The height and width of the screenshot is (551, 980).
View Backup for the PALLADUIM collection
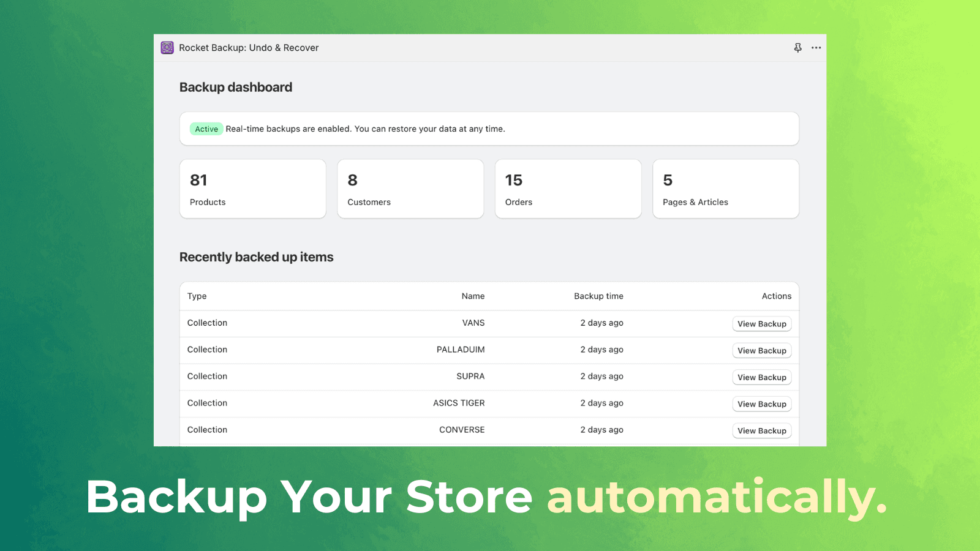tap(762, 350)
